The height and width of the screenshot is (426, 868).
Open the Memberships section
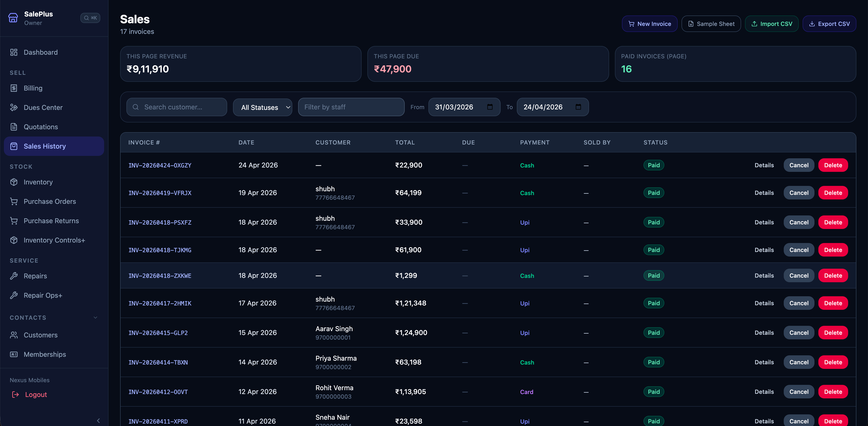click(x=45, y=354)
